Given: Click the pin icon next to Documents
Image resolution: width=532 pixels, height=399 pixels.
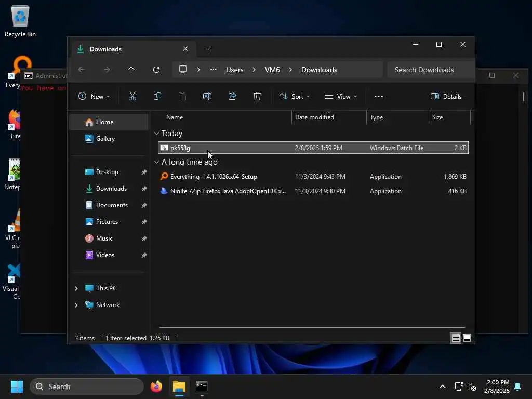Looking at the screenshot, I should [144, 205].
